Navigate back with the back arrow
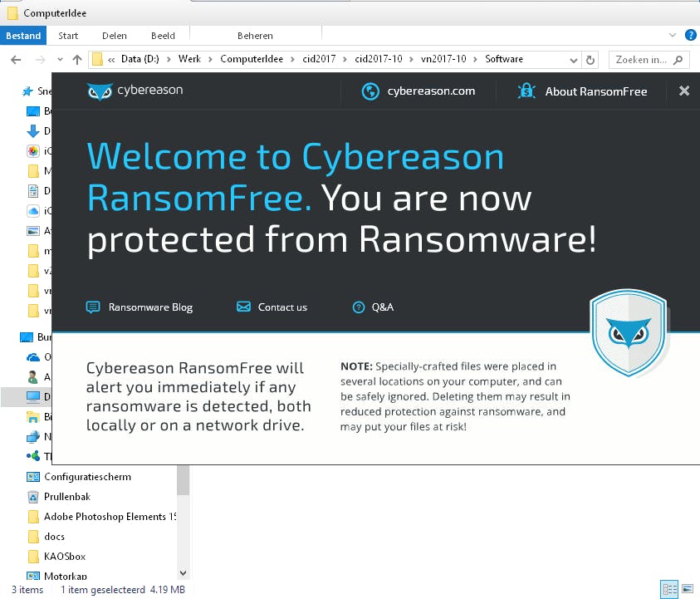Screen dimensions: 700x599 click(x=17, y=59)
